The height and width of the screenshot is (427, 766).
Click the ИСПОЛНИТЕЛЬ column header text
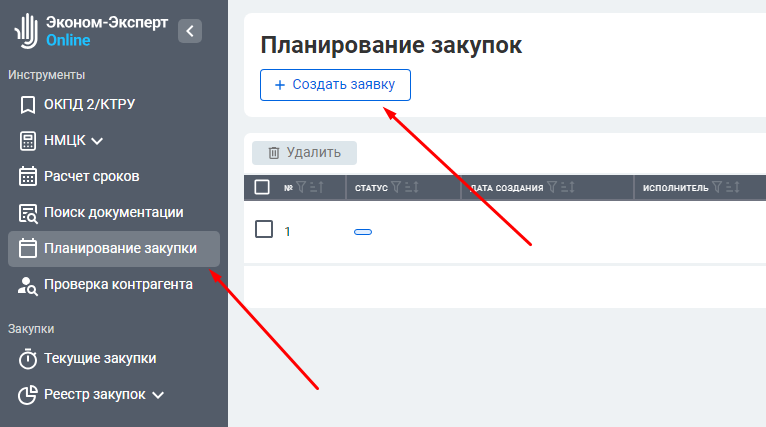point(676,188)
